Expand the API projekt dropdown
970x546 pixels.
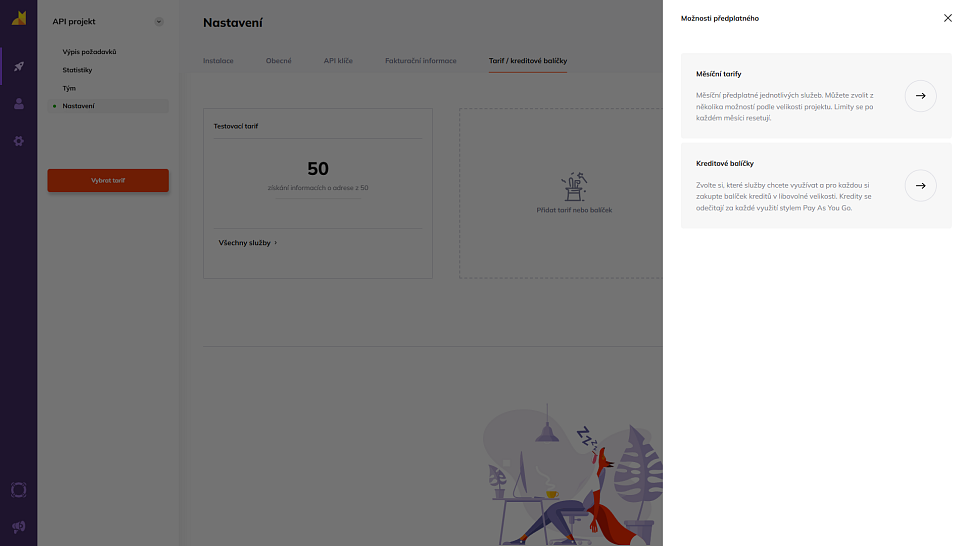tap(159, 22)
